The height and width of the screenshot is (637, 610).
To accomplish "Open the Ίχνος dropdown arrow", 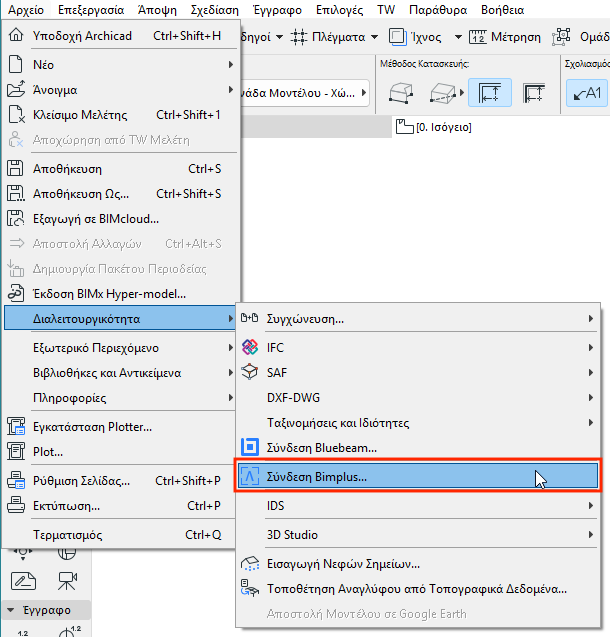I will pyautogui.click(x=458, y=37).
